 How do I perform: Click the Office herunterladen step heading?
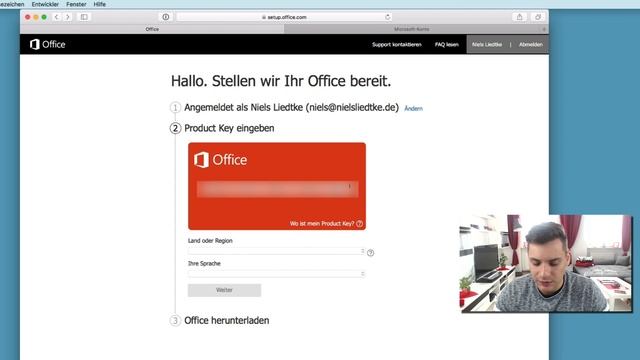point(227,320)
